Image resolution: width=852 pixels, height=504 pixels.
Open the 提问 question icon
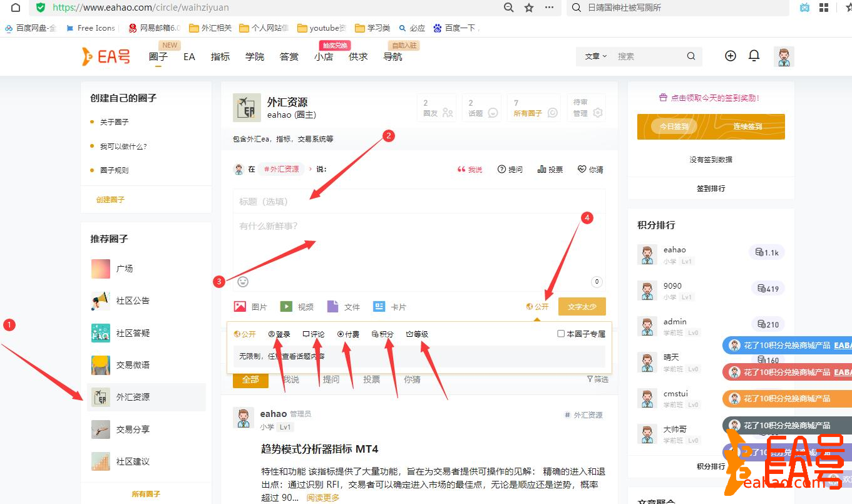510,168
